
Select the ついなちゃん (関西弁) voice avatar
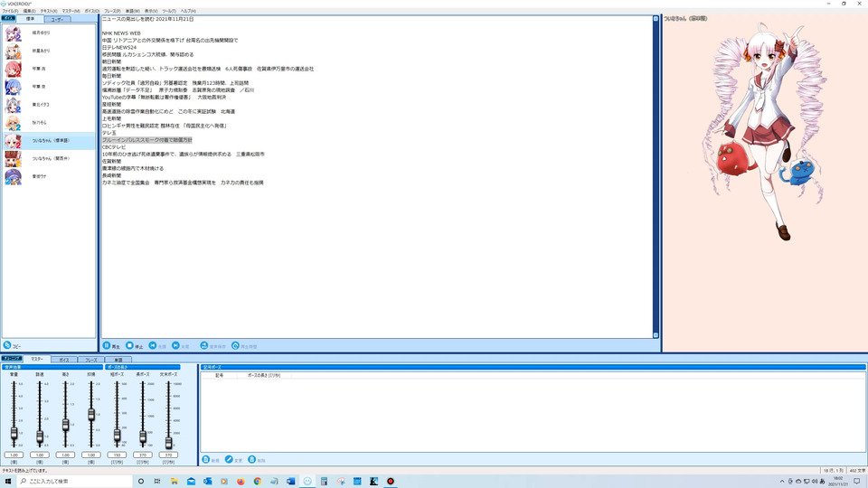pos(14,159)
